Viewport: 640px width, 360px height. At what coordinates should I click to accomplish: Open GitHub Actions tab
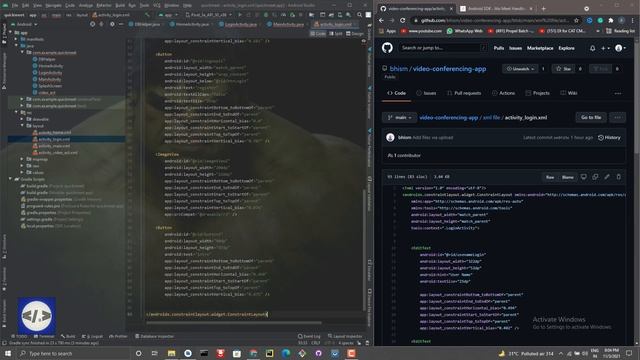click(503, 93)
